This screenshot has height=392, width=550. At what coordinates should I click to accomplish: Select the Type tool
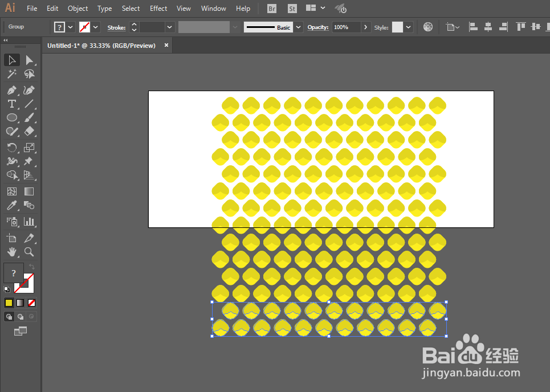click(x=12, y=104)
